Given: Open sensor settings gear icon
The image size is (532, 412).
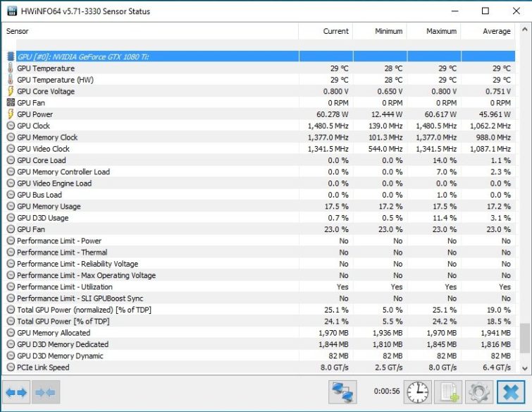Looking at the screenshot, I should coord(478,392).
